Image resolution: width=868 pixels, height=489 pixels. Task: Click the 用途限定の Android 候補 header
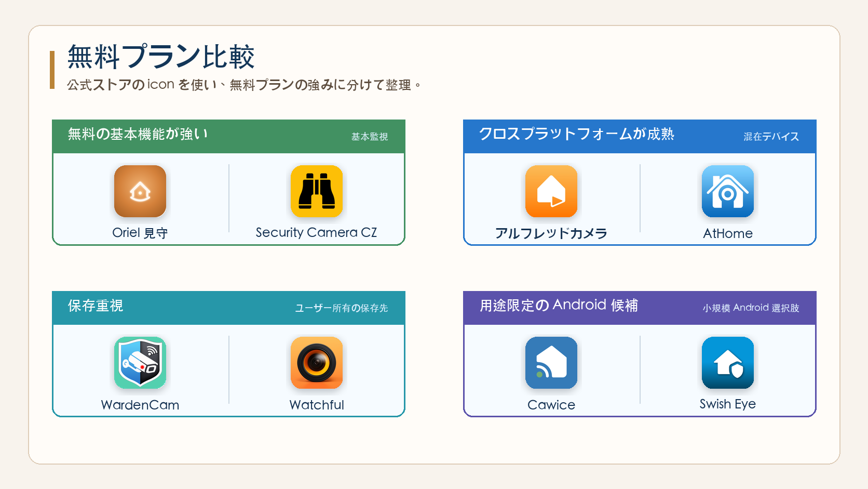pos(559,305)
